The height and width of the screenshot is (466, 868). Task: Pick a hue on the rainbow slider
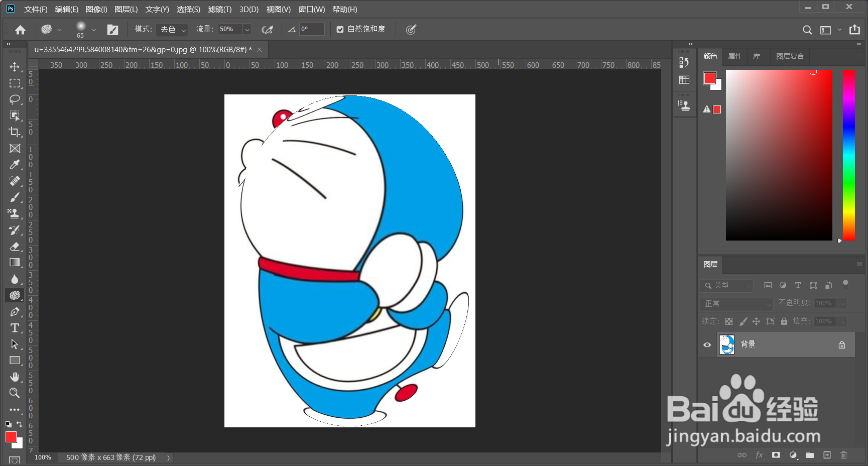849,155
